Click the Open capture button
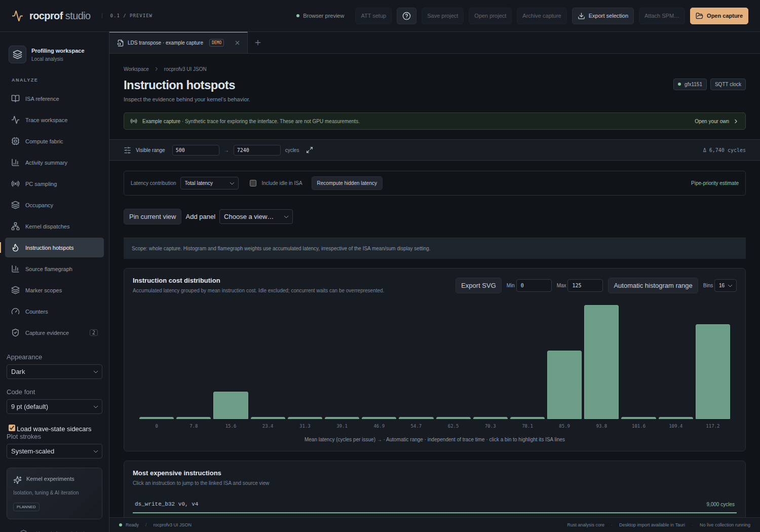 pyautogui.click(x=719, y=16)
